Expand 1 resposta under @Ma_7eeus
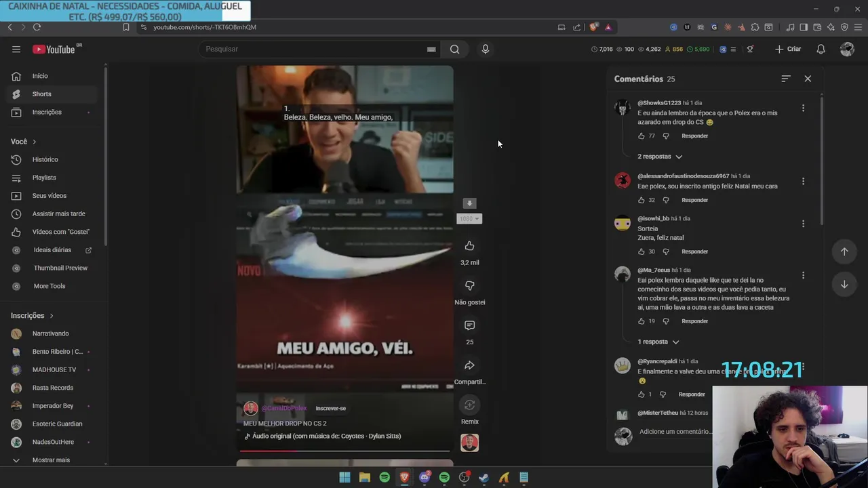This screenshot has height=488, width=868. coord(658,342)
